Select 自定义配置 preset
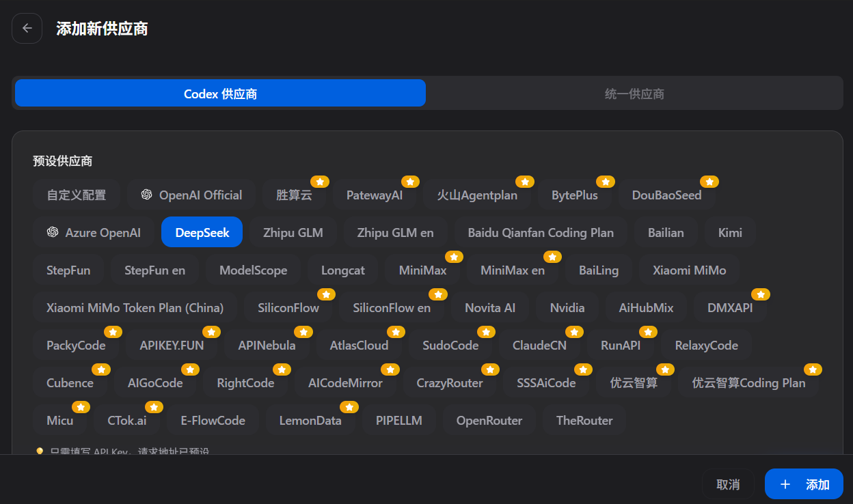This screenshot has width=853, height=504. (77, 195)
